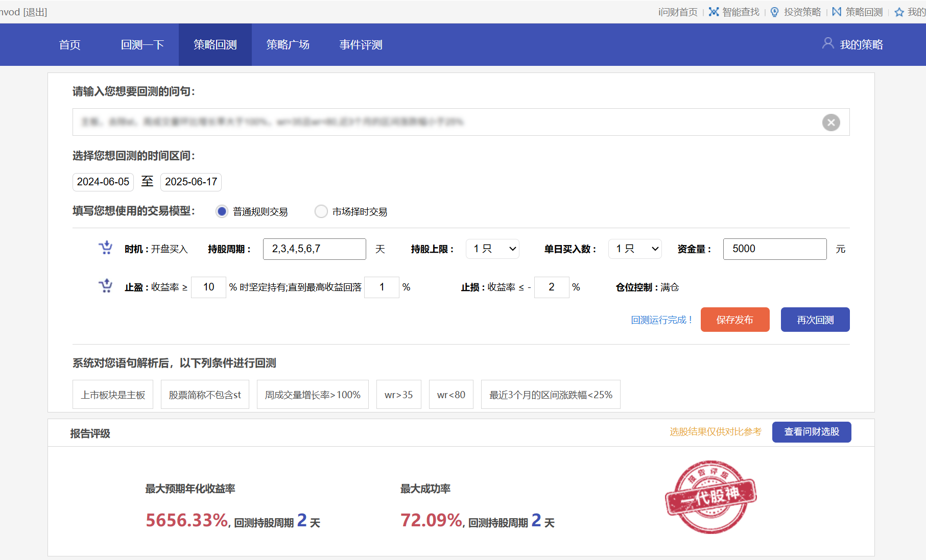Click the star favorites icon at top right
Viewport: 926px width, 560px height.
[899, 12]
